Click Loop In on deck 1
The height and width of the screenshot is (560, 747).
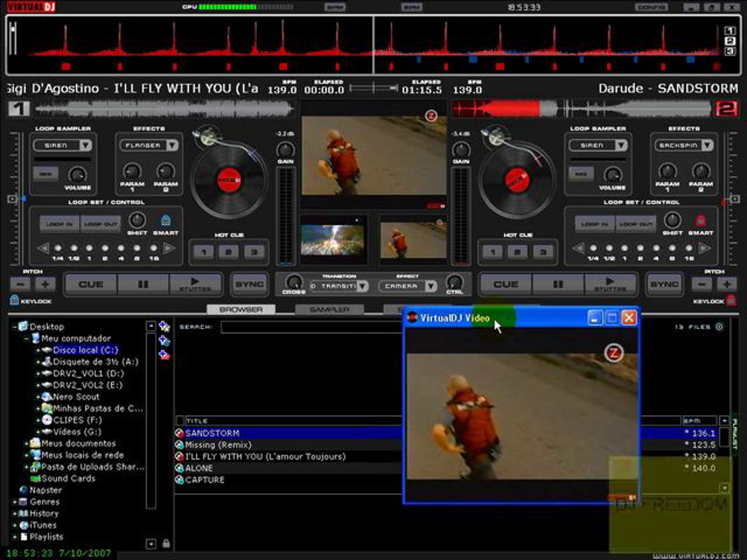point(59,224)
